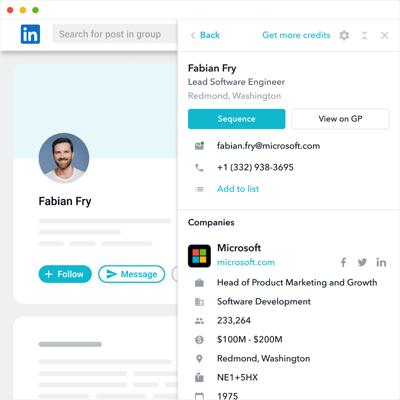Open Microsoft's LinkedIn company icon
The image size is (400, 400).
(x=381, y=262)
